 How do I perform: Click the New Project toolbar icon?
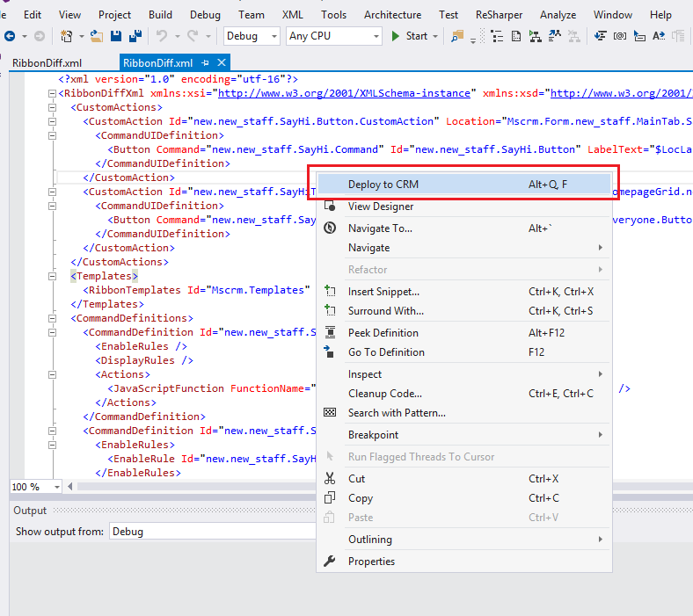pos(67,36)
